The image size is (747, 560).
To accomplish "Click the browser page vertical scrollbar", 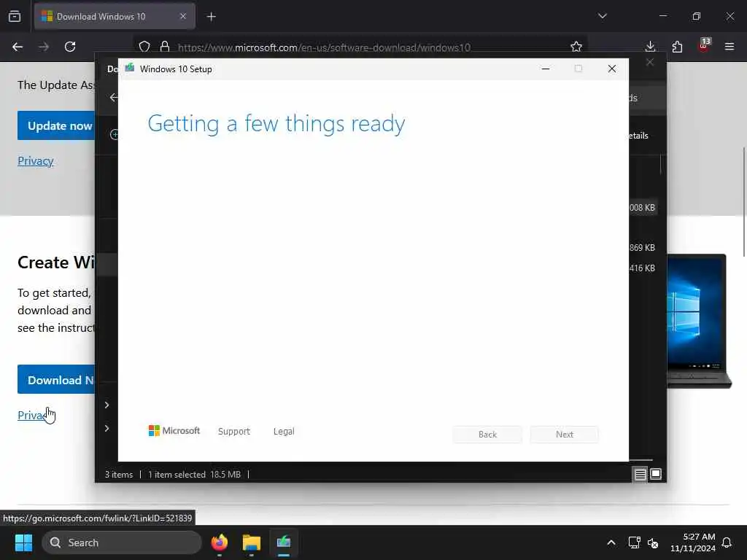I will 743,203.
